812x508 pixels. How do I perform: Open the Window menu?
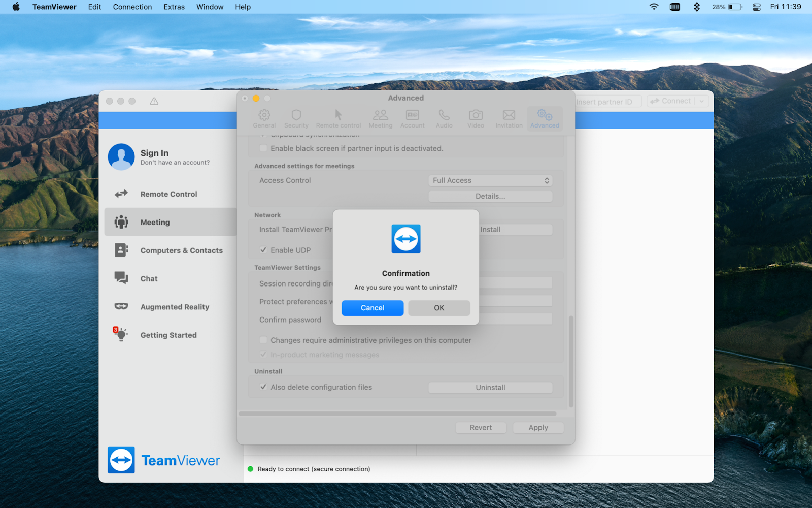click(210, 7)
